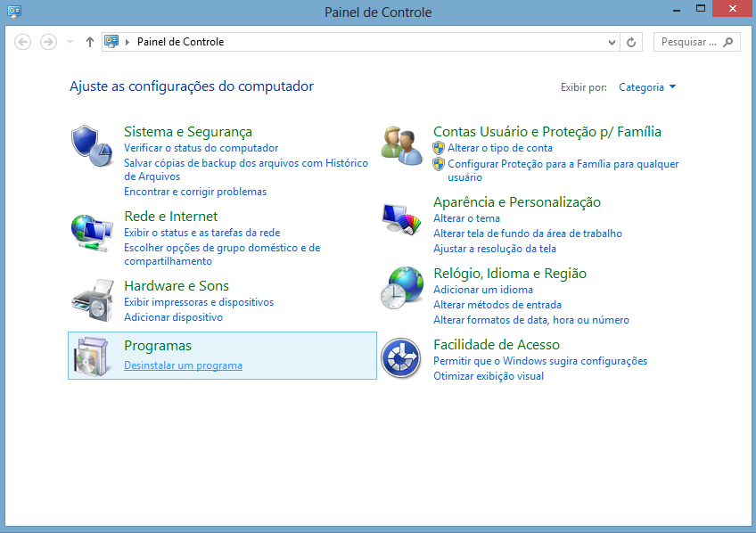Screen dimensions: 756x533
Task: Click Adicionar dispositivo link
Action: [x=174, y=317]
